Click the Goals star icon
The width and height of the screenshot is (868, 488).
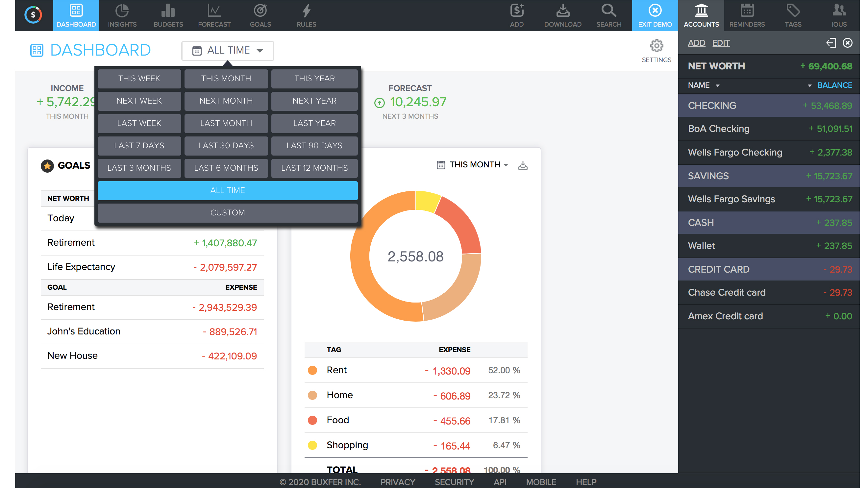[x=47, y=166]
